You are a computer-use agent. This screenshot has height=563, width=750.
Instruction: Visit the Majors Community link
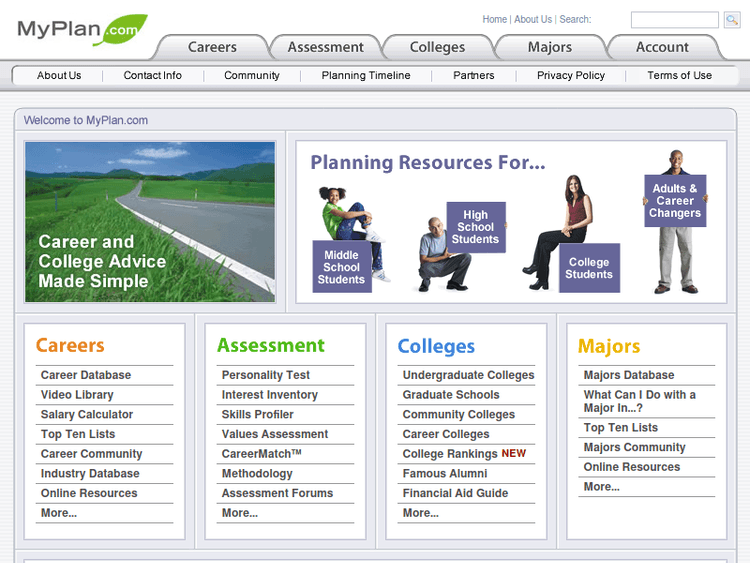pos(634,447)
